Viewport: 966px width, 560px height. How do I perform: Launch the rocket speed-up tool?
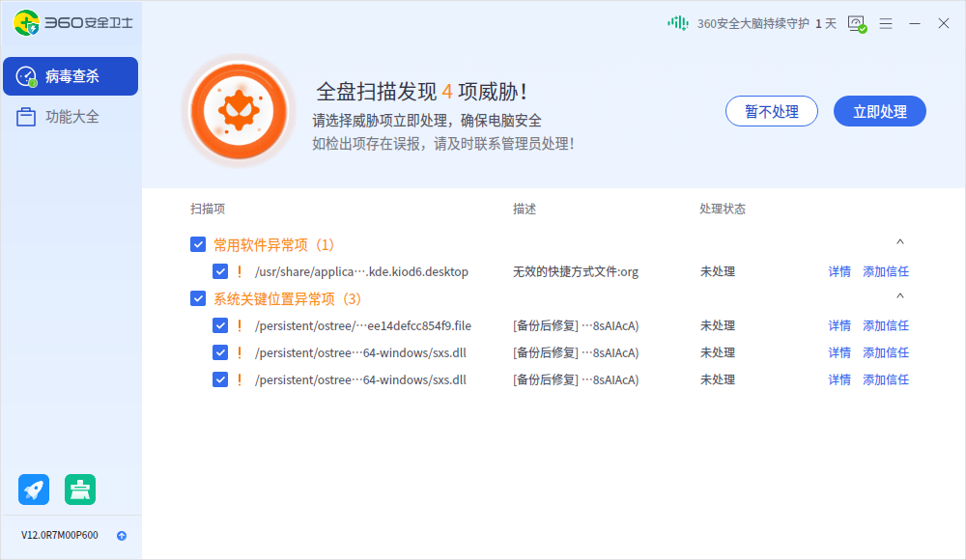[x=34, y=490]
